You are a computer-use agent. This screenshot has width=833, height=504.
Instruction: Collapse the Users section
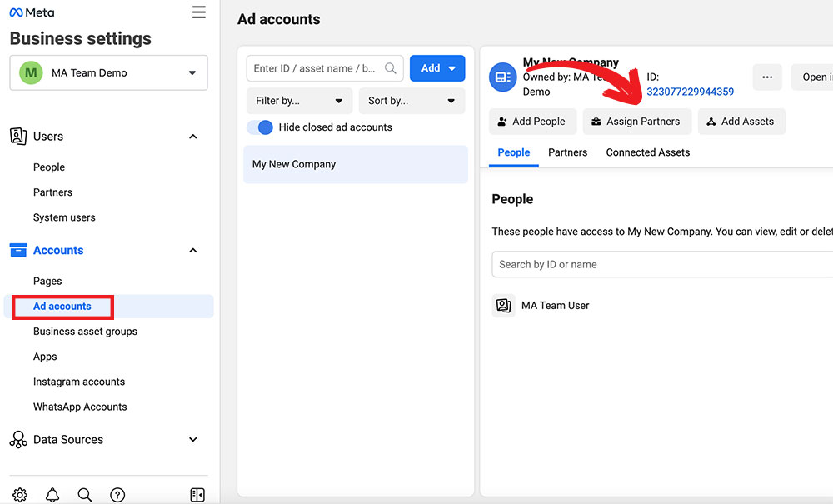(192, 137)
